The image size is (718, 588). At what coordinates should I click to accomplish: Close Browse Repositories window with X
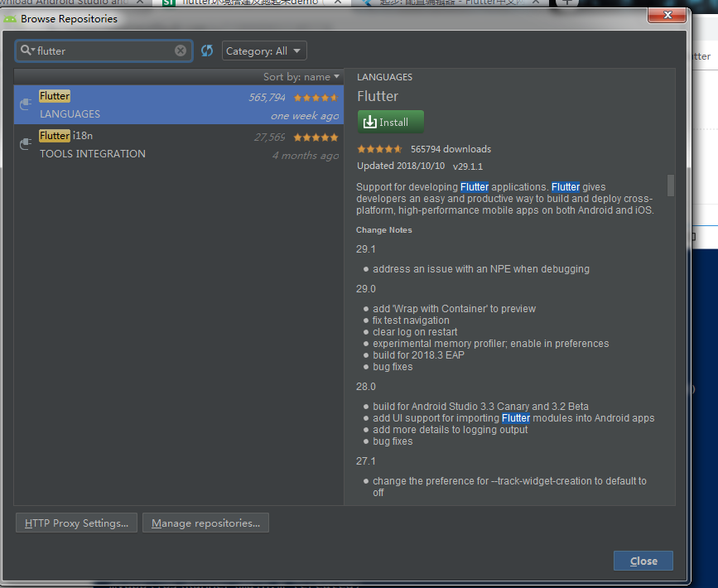[667, 15]
